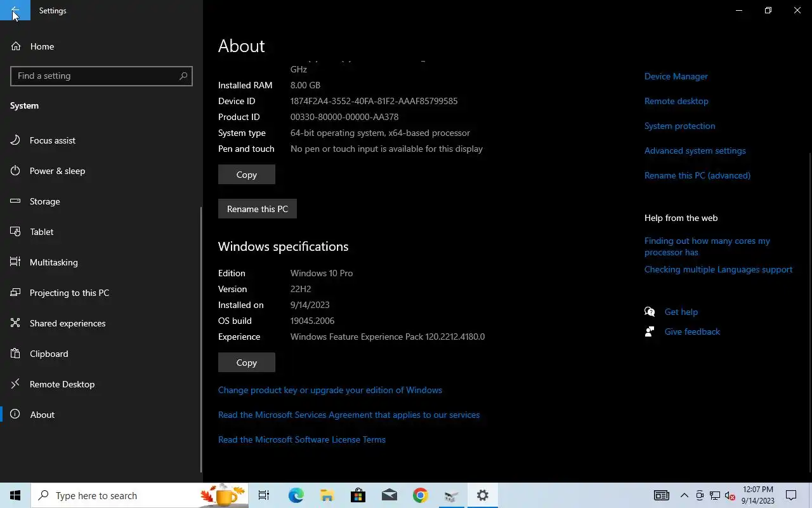Open Rename this PC (advanced) link
Viewport: 812px width, 508px height.
coord(697,175)
